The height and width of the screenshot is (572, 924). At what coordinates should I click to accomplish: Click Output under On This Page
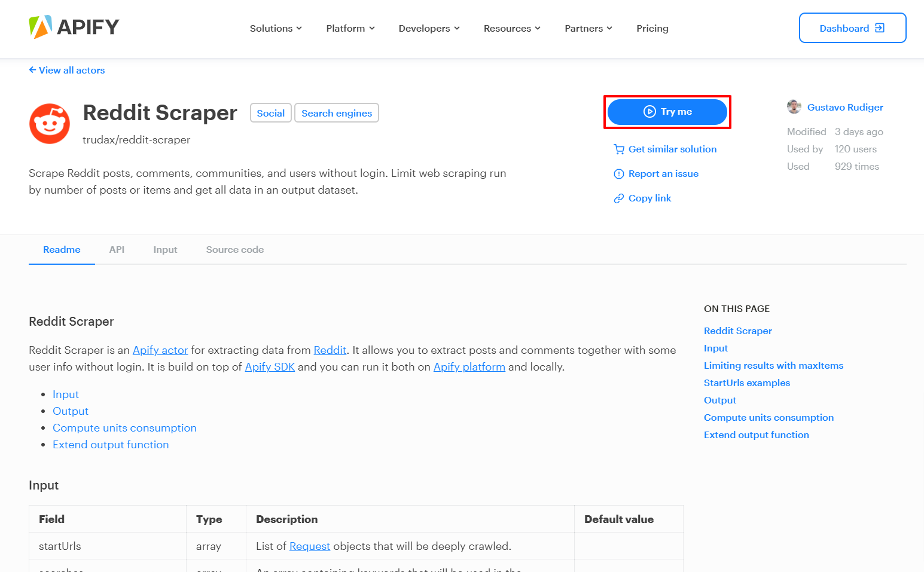(x=720, y=400)
